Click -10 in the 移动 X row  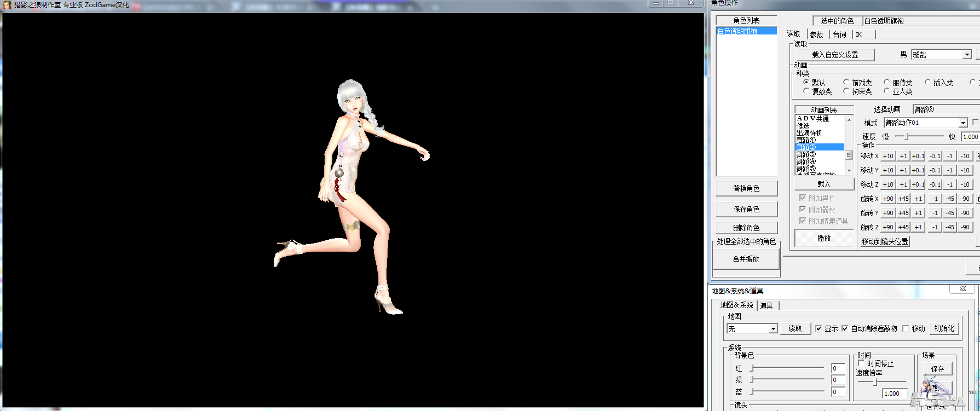[x=965, y=156]
